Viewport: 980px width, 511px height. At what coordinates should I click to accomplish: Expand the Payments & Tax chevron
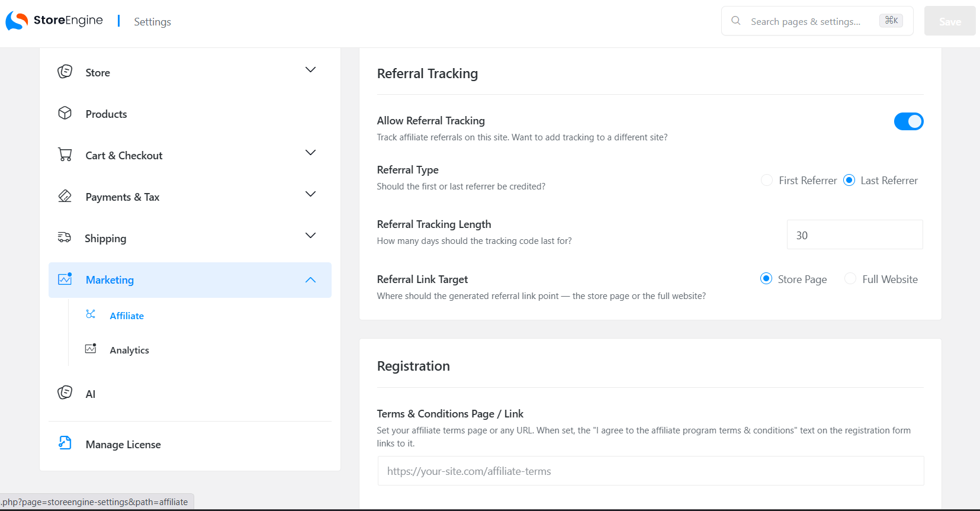click(x=310, y=194)
